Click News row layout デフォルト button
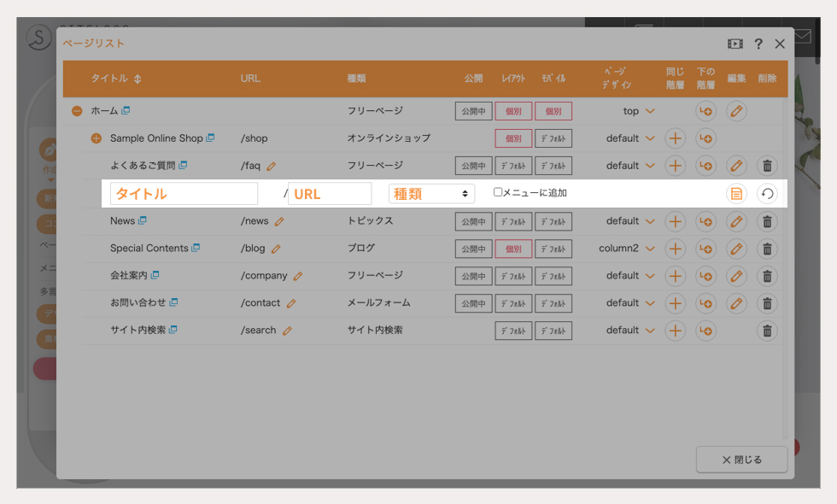Screen dimensions: 837x504 coord(513,221)
